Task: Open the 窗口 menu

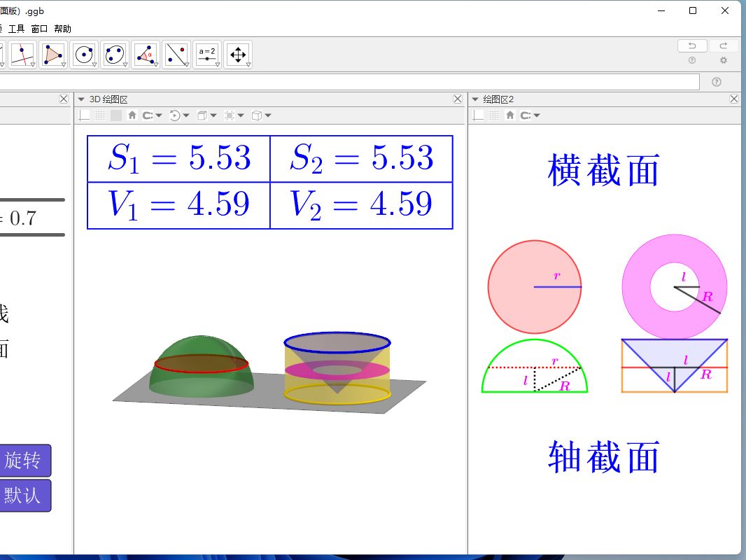Action: point(39,29)
